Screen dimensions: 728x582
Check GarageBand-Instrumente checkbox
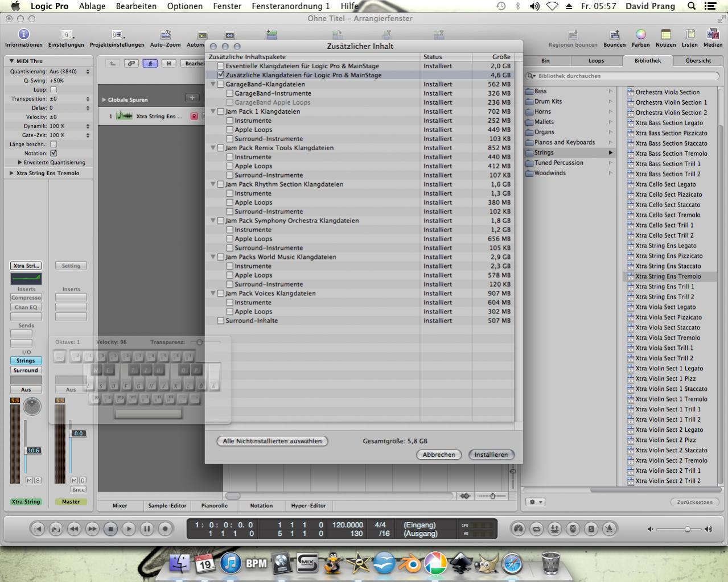230,93
